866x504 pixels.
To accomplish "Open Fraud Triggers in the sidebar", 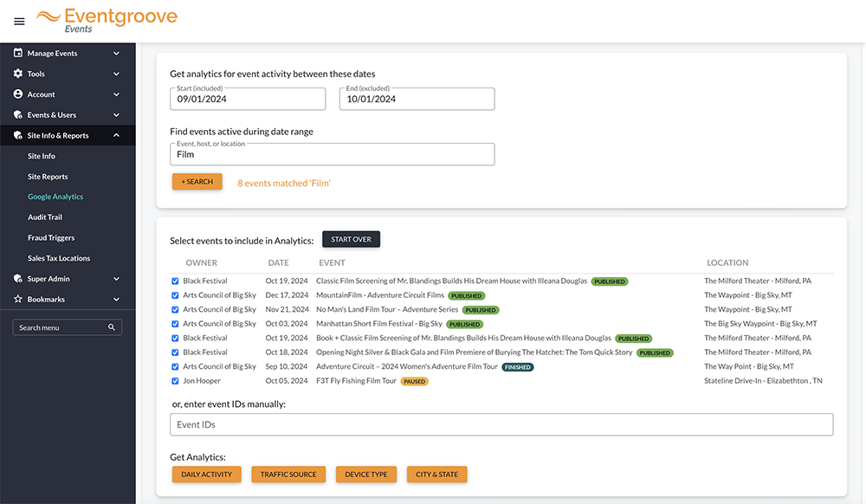I will pyautogui.click(x=51, y=238).
